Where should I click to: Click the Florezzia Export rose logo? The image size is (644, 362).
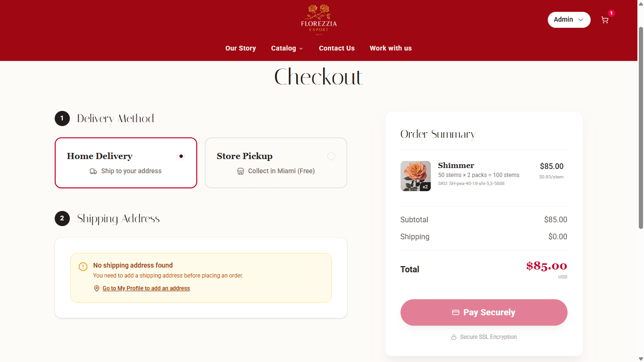coord(319,19)
